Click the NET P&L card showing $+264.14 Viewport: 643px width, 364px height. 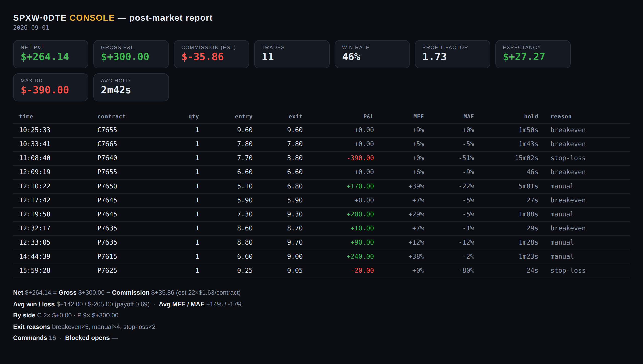pyautogui.click(x=51, y=54)
